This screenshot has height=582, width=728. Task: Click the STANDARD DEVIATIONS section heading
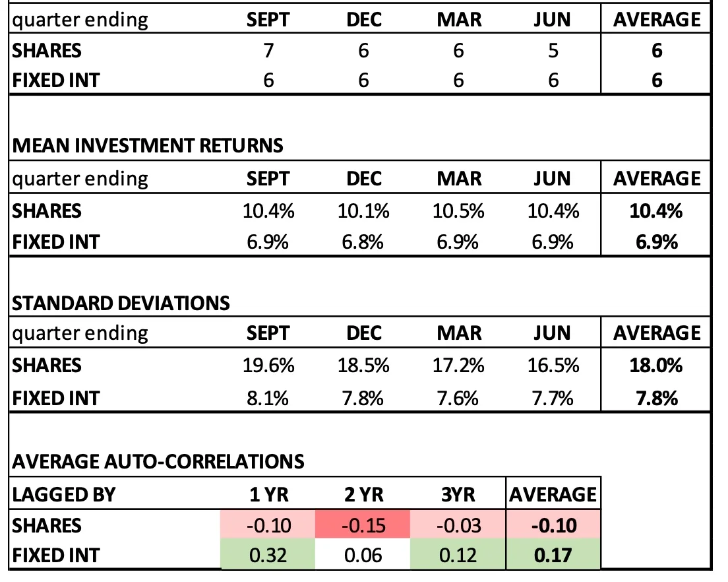[x=121, y=302]
